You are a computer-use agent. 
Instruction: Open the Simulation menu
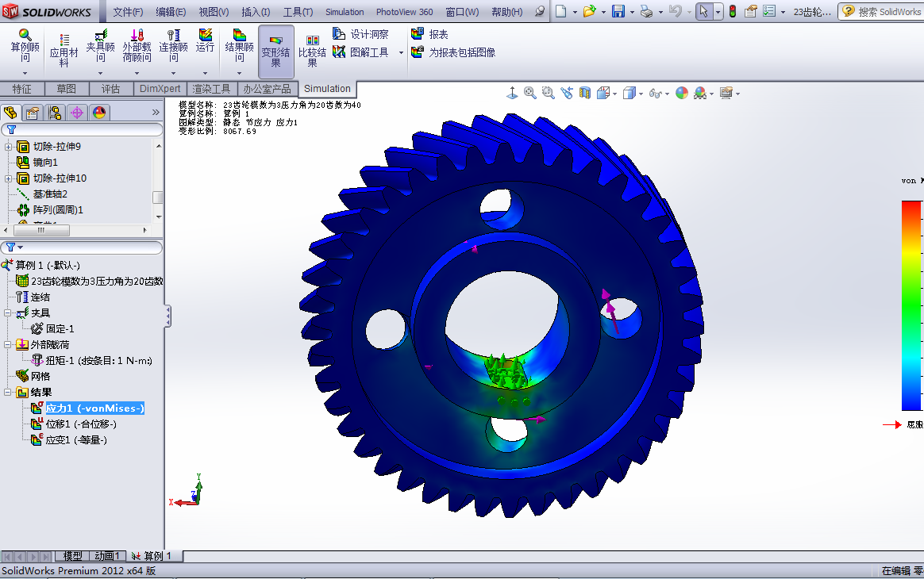[x=345, y=12]
